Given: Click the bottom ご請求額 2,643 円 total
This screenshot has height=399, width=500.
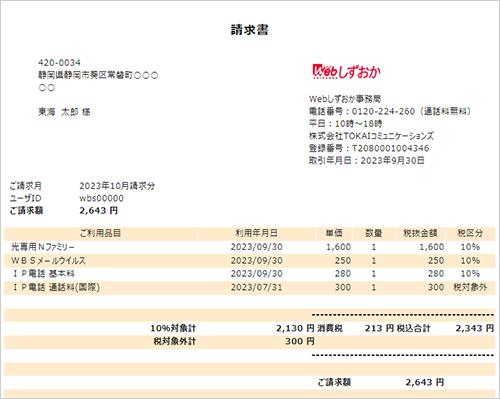Looking at the screenshot, I should tap(425, 382).
